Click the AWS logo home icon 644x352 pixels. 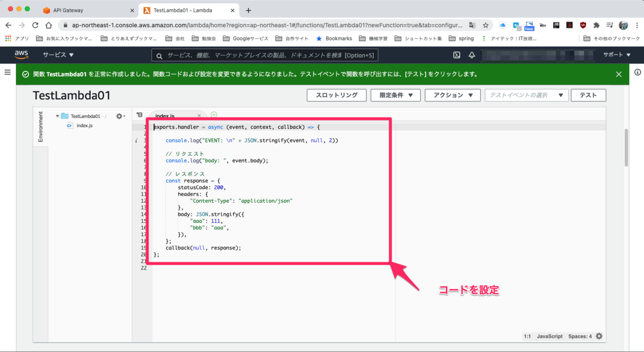pyautogui.click(x=21, y=54)
